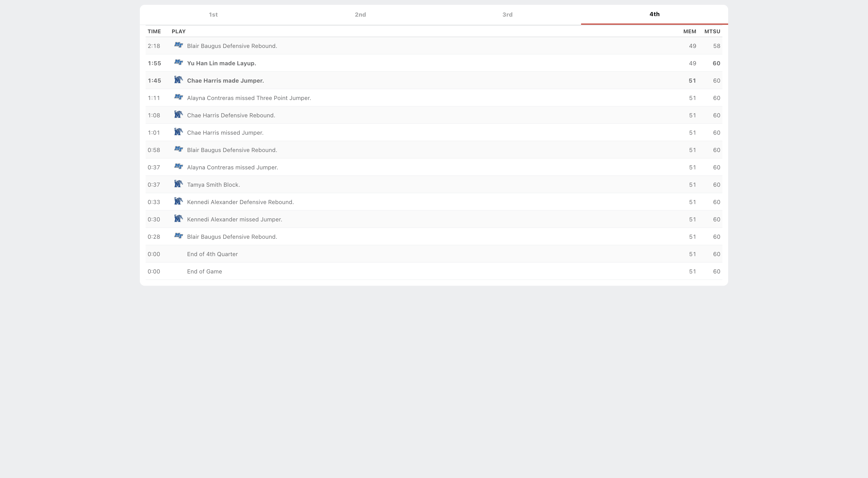Click MTSU logo on Alayna Contreras three-point miss
868x478 pixels.
[178, 97]
